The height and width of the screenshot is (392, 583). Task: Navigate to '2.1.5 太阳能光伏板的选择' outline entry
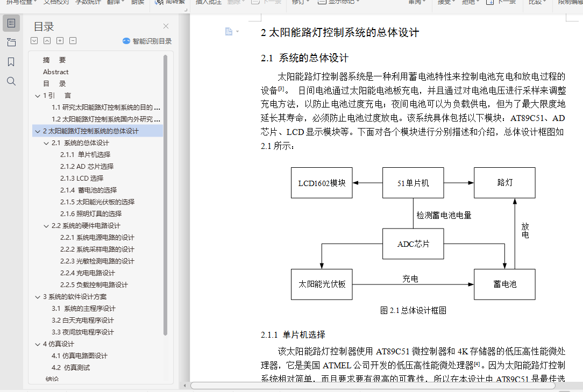pos(97,202)
